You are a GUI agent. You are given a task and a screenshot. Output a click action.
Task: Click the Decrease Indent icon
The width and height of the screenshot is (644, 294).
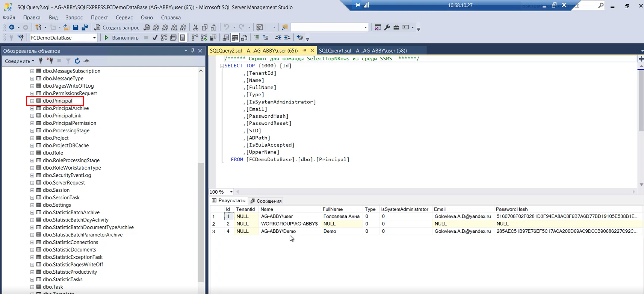(278, 38)
